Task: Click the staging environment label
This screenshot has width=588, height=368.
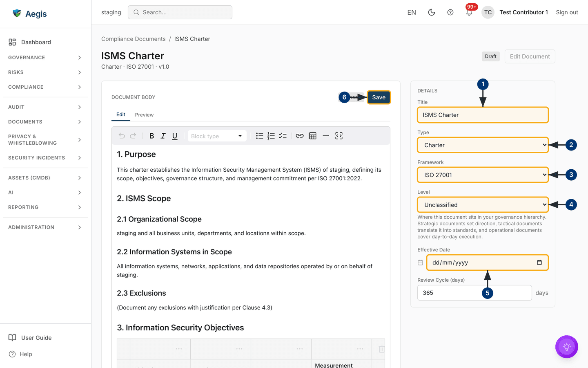Action: tap(111, 12)
